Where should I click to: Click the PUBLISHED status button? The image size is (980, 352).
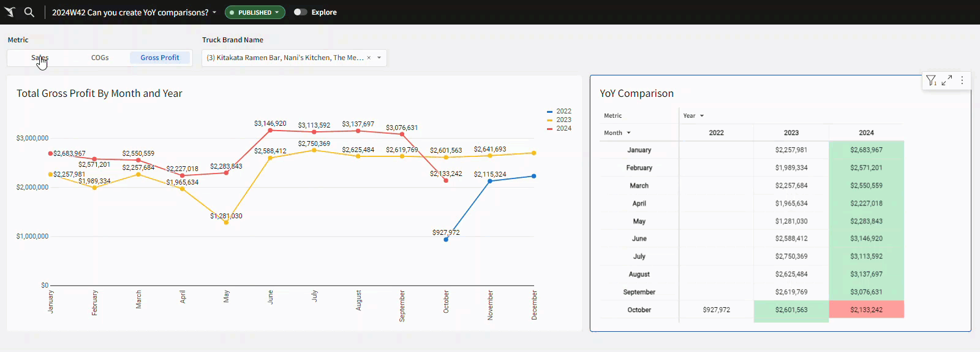255,12
